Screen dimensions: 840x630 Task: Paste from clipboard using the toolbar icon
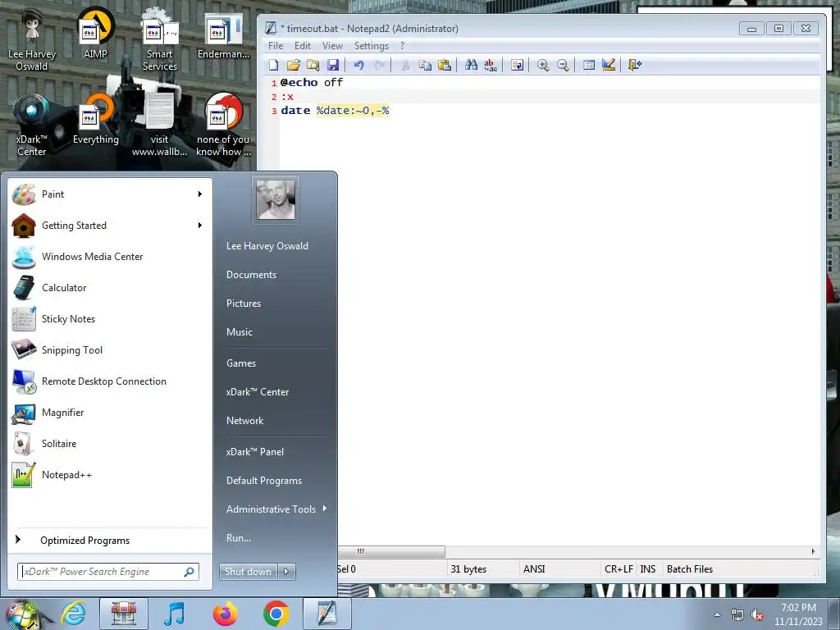coord(445,65)
